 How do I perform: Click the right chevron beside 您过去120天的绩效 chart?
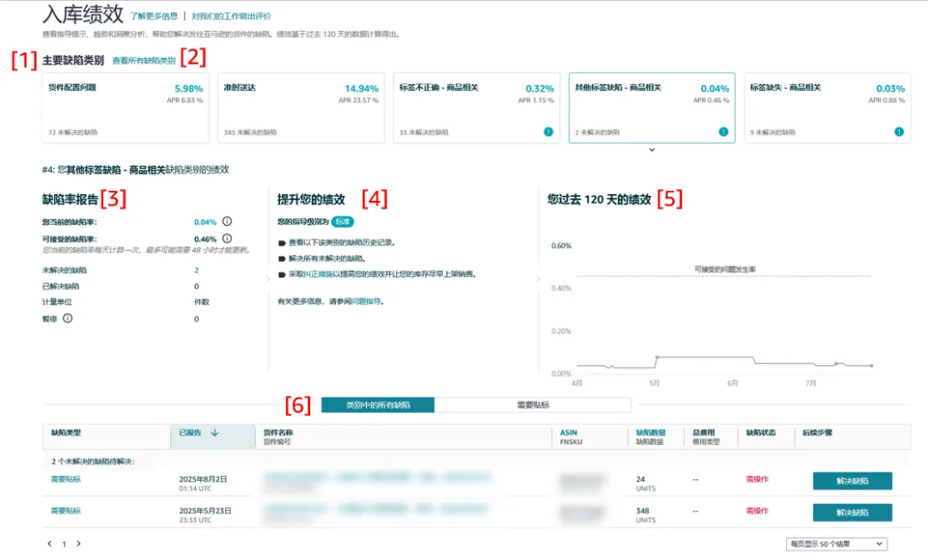coord(539,277)
